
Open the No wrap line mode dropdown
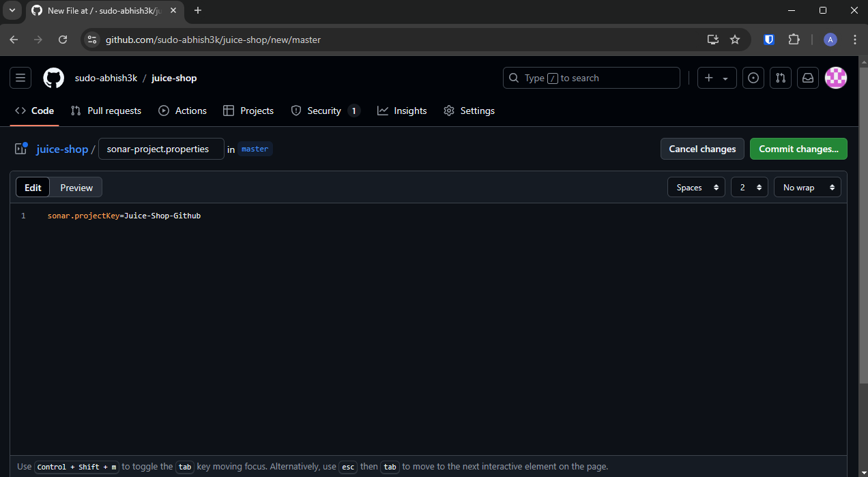807,187
